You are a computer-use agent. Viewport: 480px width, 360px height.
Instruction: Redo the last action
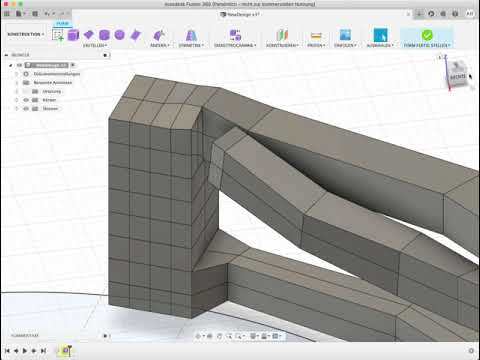(62, 14)
